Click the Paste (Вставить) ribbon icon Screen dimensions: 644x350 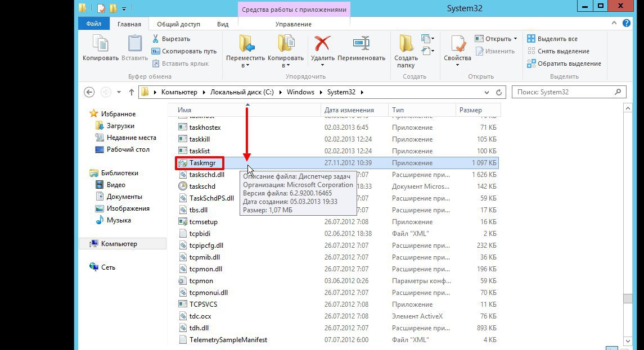(x=134, y=44)
